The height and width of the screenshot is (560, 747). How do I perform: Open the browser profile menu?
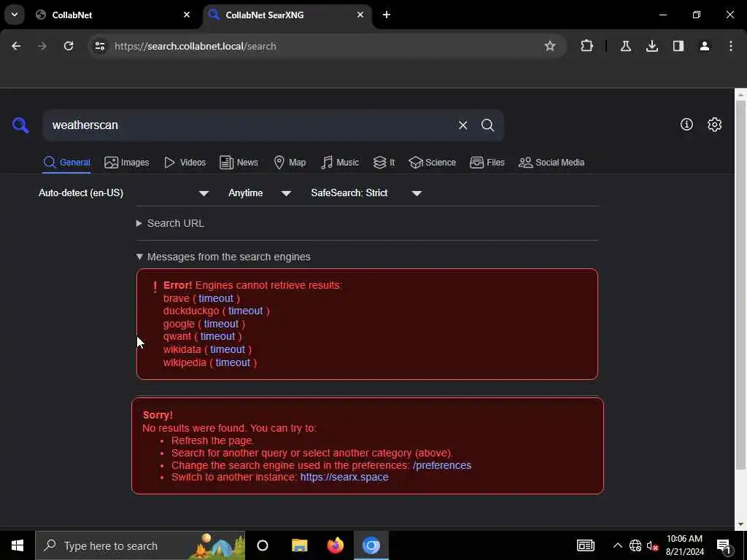tap(704, 46)
